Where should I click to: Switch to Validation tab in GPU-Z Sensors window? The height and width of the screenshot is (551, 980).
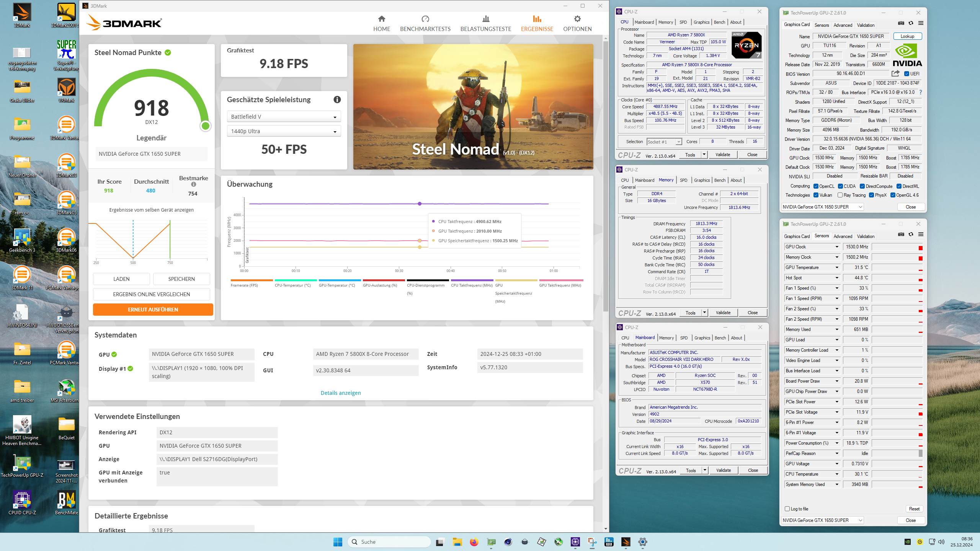[x=866, y=236]
